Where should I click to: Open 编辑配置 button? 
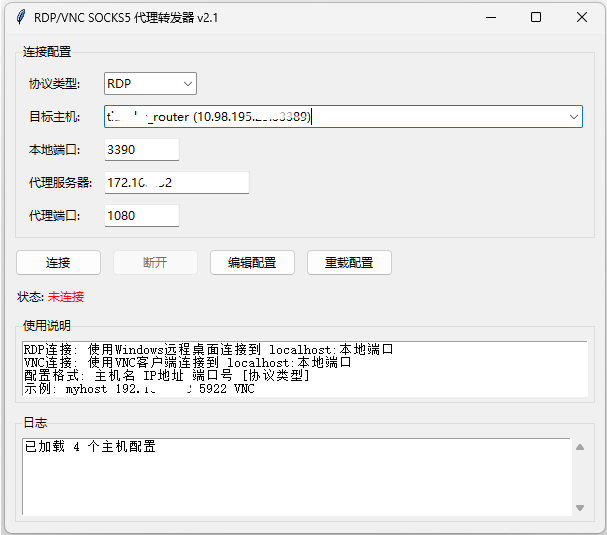point(252,262)
